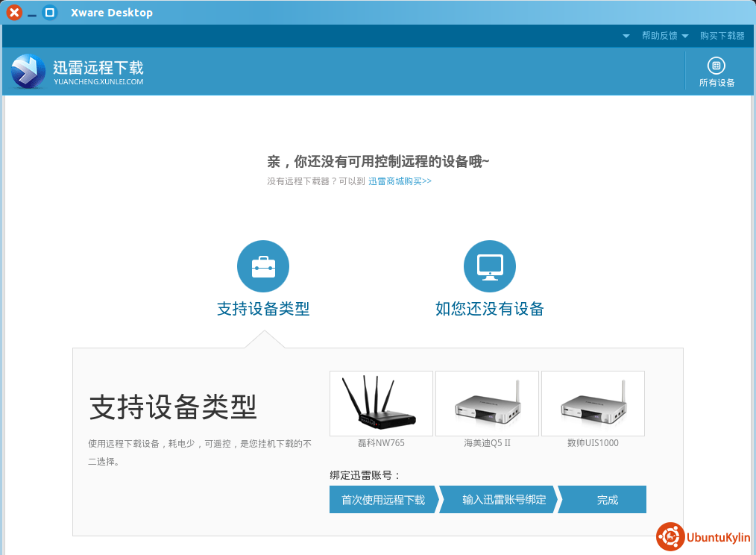Image resolution: width=756 pixels, height=555 pixels.
Task: Close the Xware Desktop window
Action: (14, 13)
